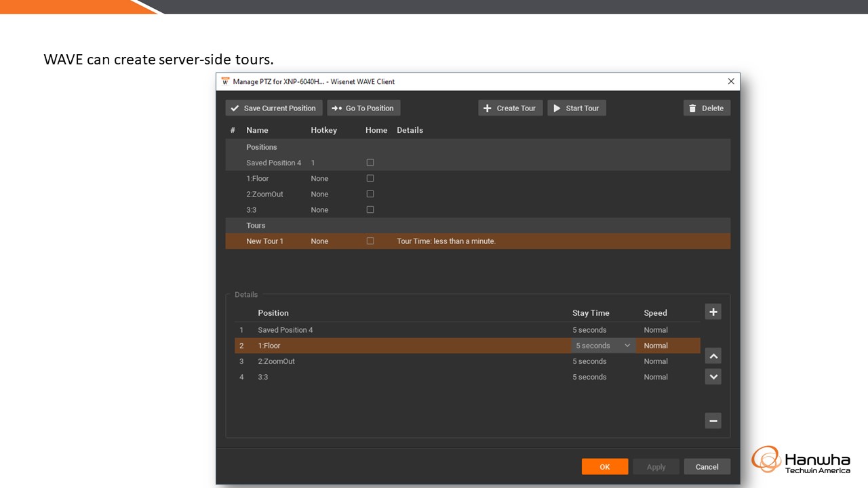The width and height of the screenshot is (868, 488).
Task: Click 5 seconds stay time for 2:ZoomOut step
Action: click(x=589, y=361)
